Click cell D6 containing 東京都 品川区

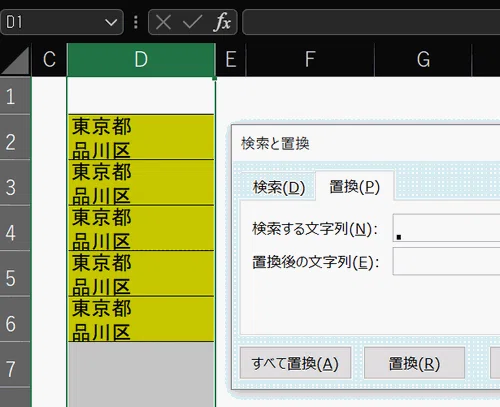coord(141,319)
